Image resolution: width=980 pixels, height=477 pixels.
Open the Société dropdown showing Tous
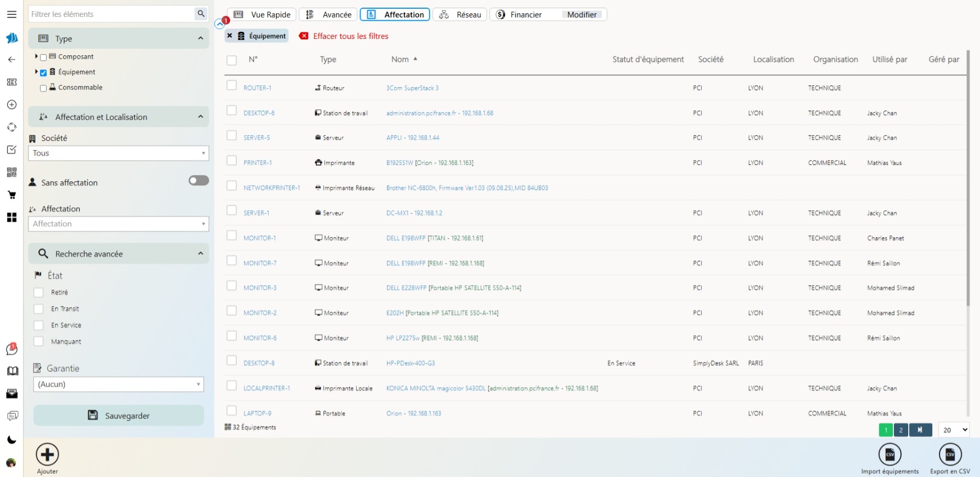(x=118, y=153)
